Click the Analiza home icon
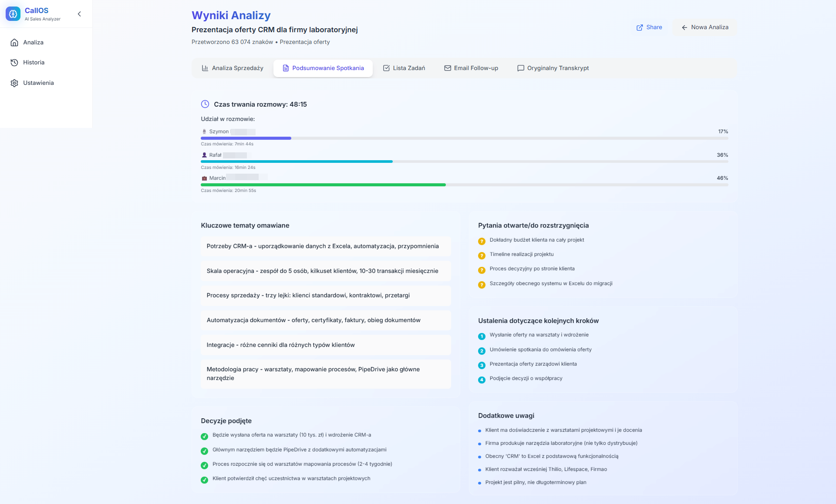836x504 pixels. coord(14,42)
